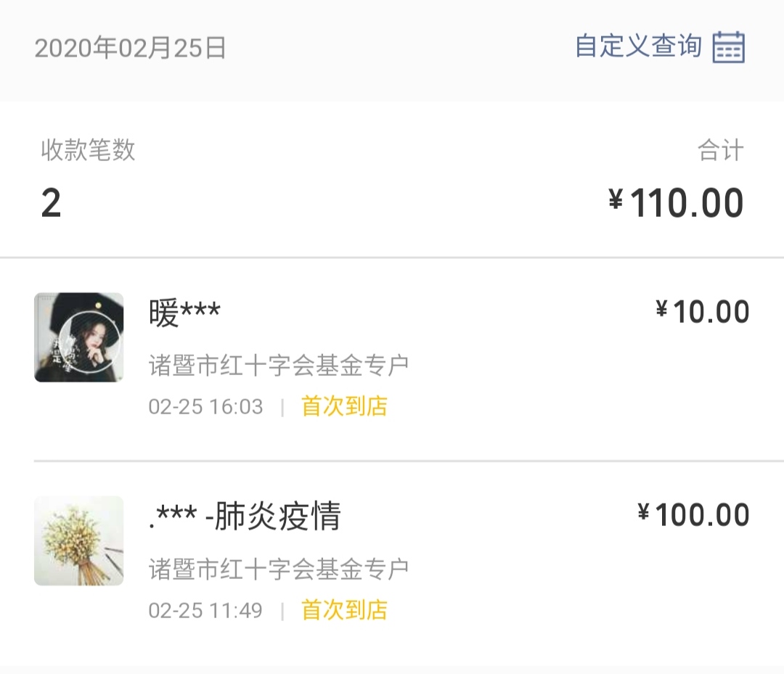Tap the 收款笔数 label

(x=88, y=150)
